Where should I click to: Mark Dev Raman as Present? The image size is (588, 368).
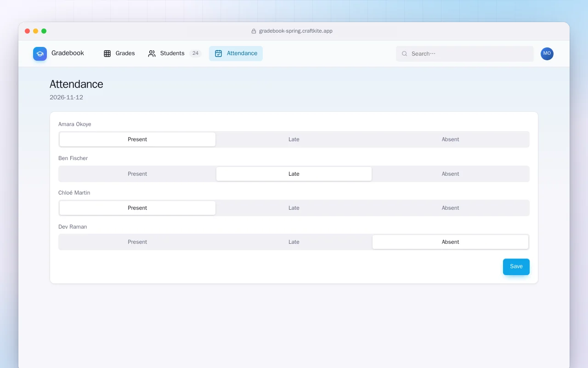pyautogui.click(x=137, y=242)
